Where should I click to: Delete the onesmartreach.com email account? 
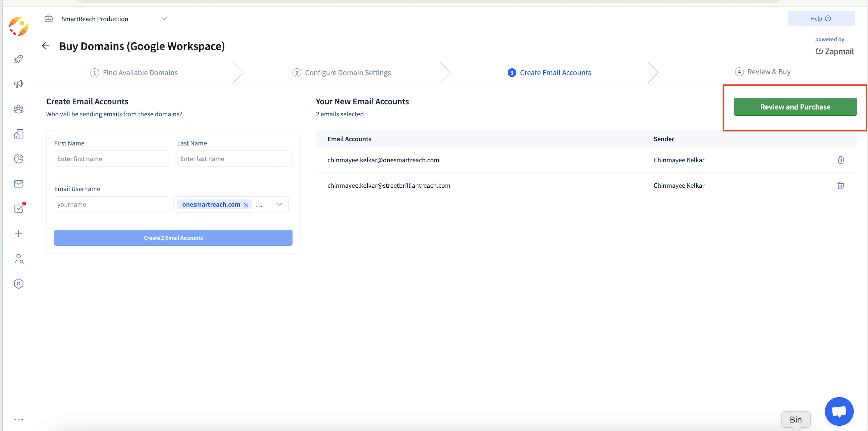841,160
